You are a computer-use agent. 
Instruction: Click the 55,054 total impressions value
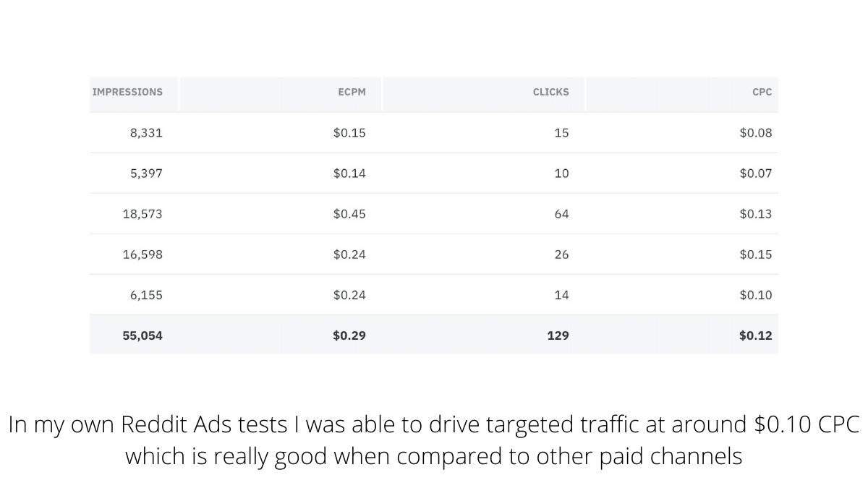coord(142,335)
